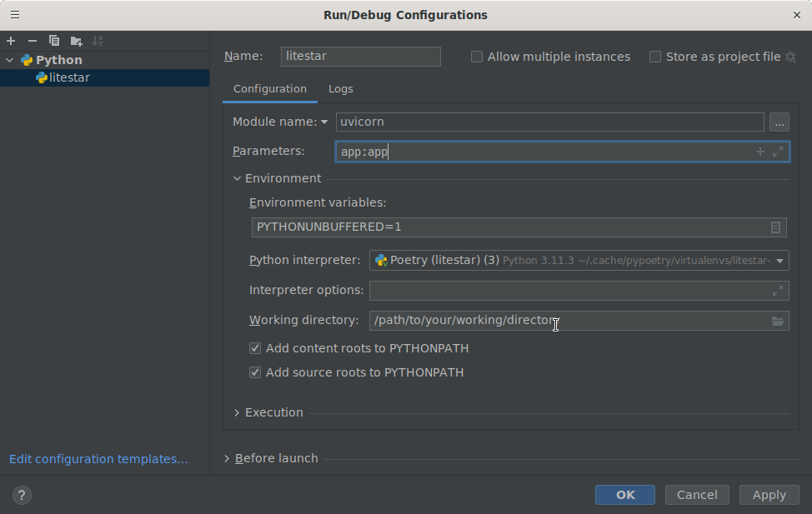Uncheck Add content roots to PYTHONPATH
This screenshot has height=514, width=812.
click(x=255, y=348)
